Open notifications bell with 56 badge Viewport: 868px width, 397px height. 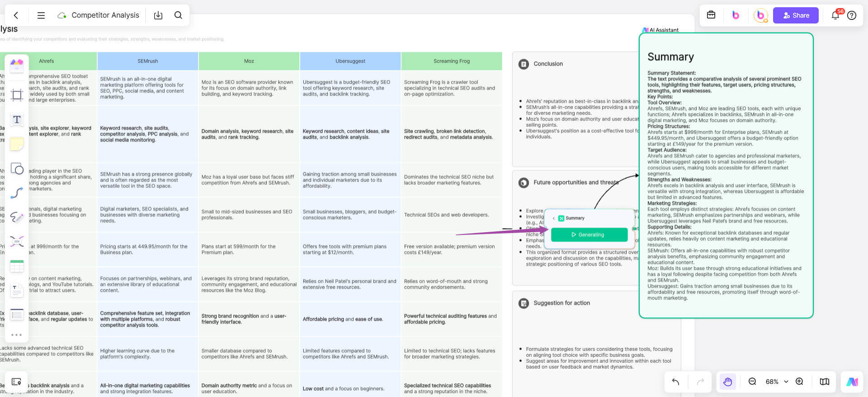point(835,15)
